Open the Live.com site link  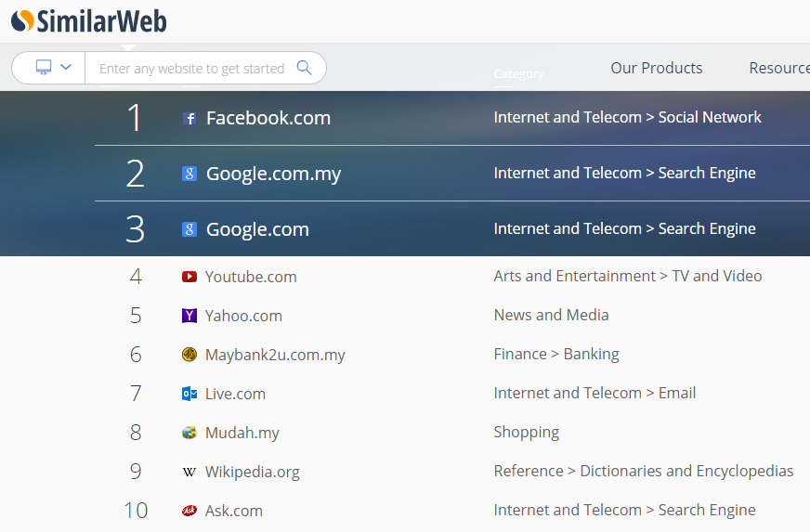pyautogui.click(x=235, y=394)
